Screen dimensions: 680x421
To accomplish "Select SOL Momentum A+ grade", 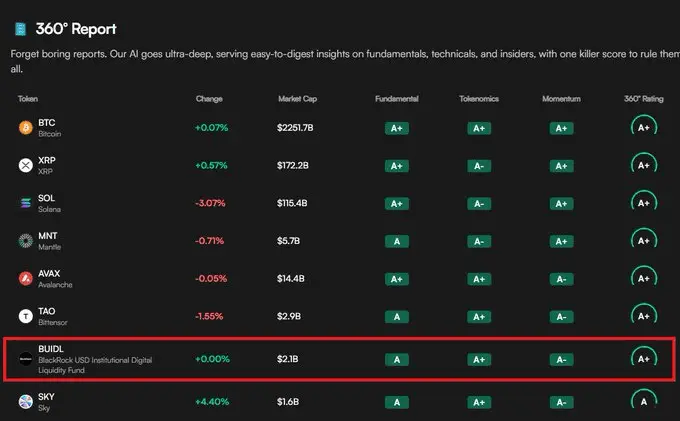I will tap(561, 203).
